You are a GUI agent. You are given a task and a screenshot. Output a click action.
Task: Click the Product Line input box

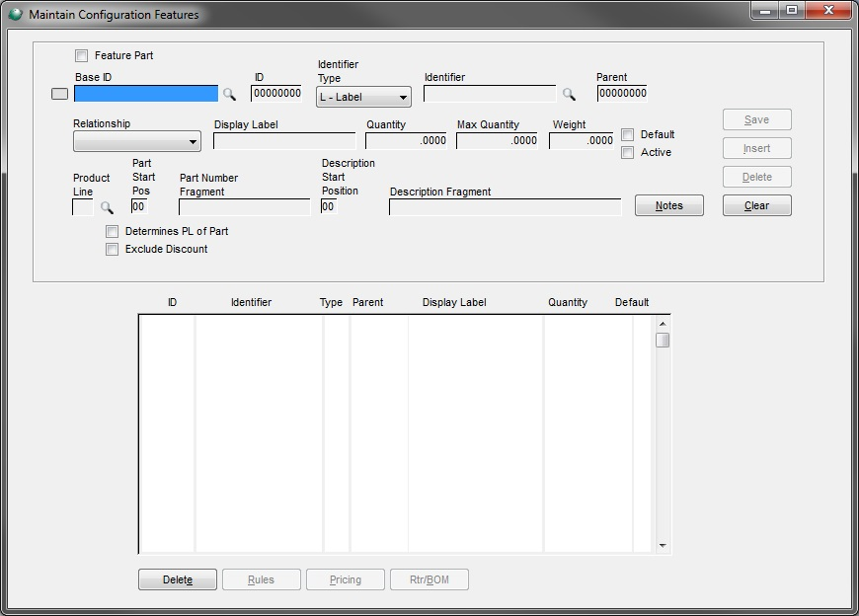point(83,207)
